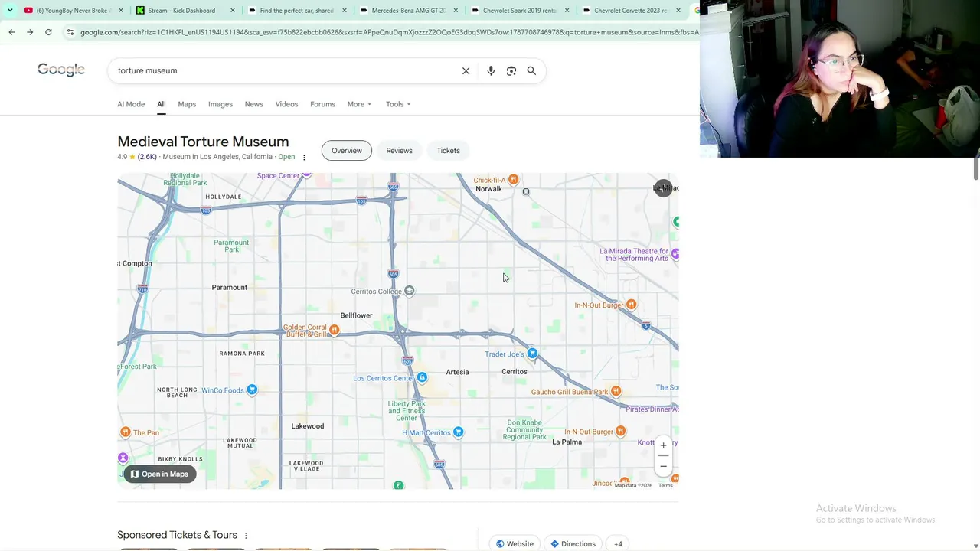
Task: Expand the More search categories dropdown
Action: (359, 104)
